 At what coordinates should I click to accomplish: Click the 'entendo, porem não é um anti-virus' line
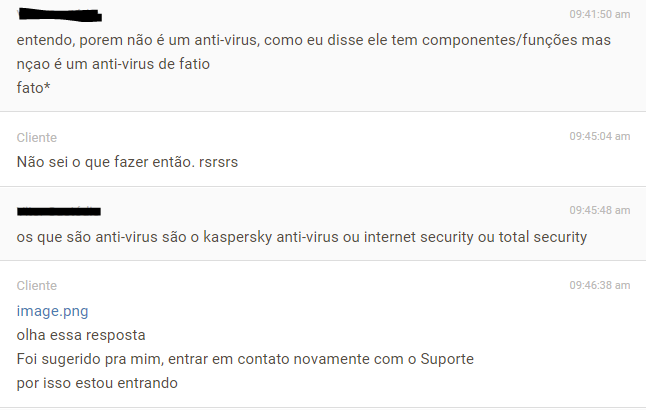pos(314,40)
